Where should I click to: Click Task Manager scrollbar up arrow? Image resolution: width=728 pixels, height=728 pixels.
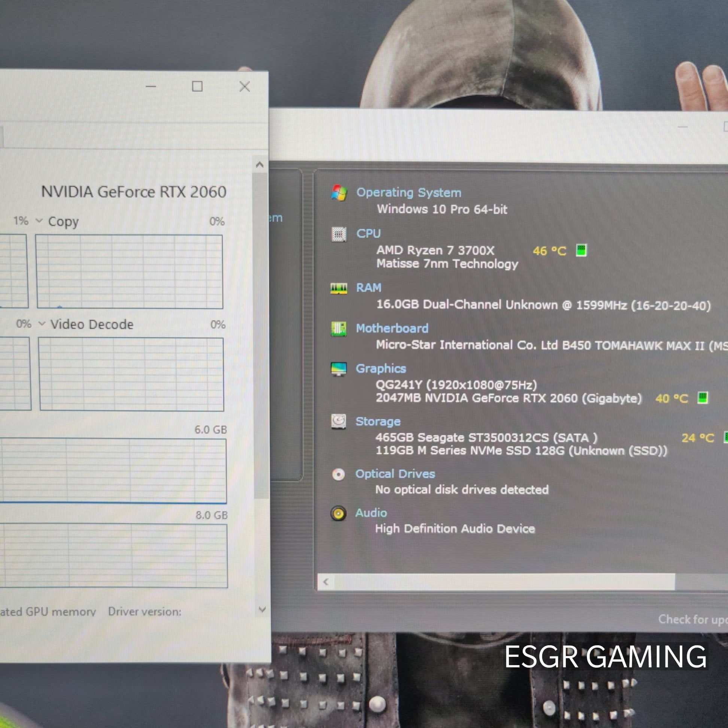pyautogui.click(x=260, y=165)
